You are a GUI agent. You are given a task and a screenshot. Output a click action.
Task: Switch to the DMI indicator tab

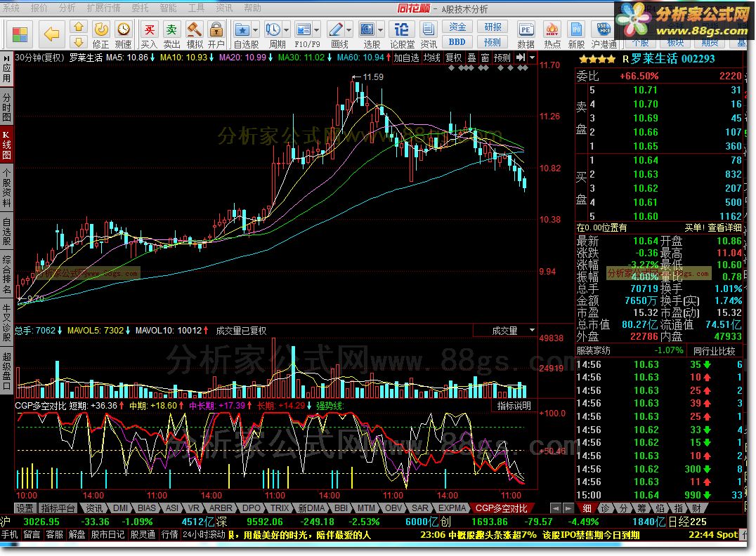[x=121, y=508]
